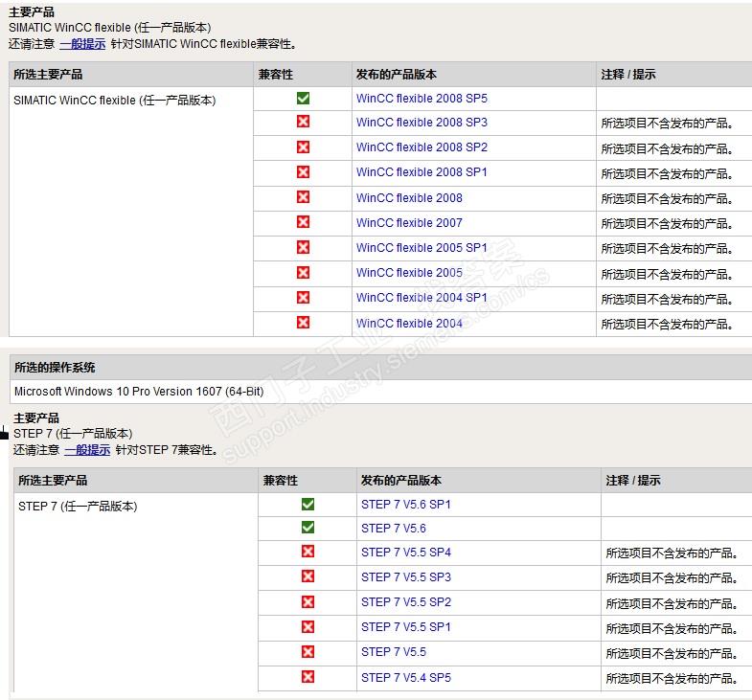Open the STEP 7 V5.5 SP3 link
Image resolution: width=752 pixels, height=700 pixels.
click(406, 577)
